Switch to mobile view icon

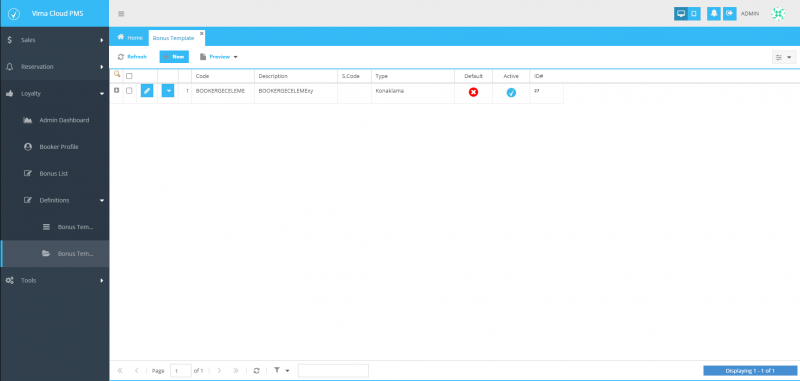694,14
